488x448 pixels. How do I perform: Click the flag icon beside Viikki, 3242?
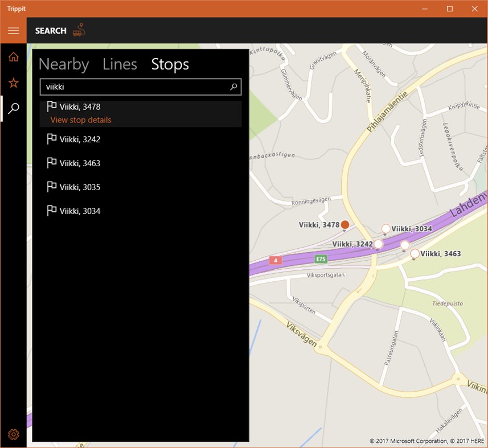pos(52,138)
